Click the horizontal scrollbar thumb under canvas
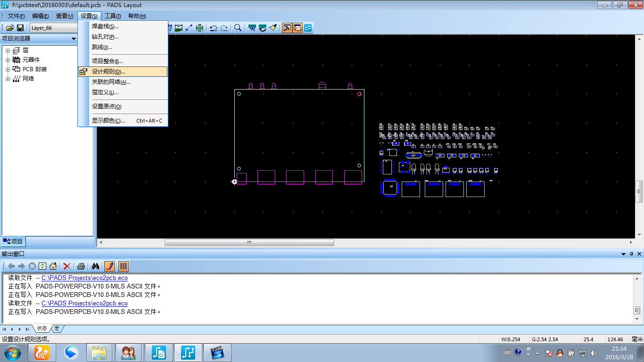The image size is (644, 362). click(x=249, y=242)
